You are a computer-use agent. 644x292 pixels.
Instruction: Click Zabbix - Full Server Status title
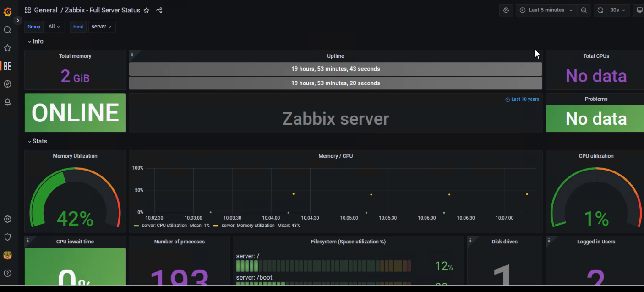tap(103, 10)
